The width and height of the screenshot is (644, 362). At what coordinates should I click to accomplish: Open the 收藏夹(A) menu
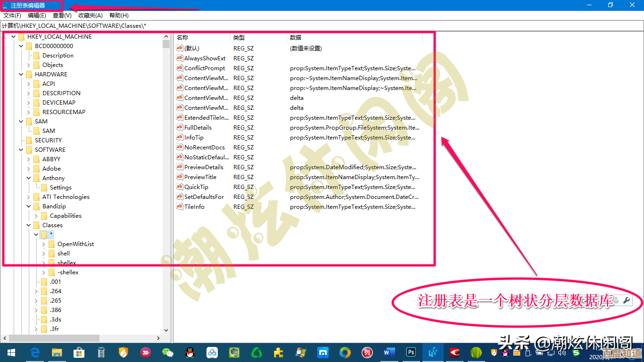pos(90,15)
